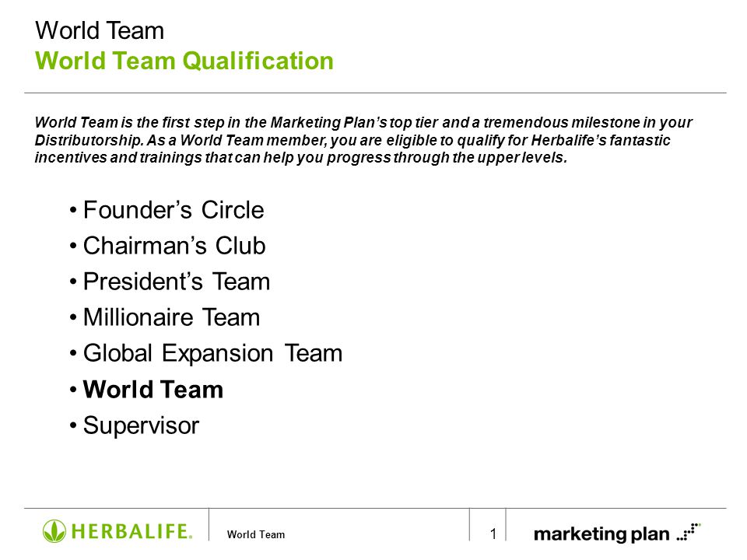
Task: Click the marketing plan footer text
Action: 601,534
